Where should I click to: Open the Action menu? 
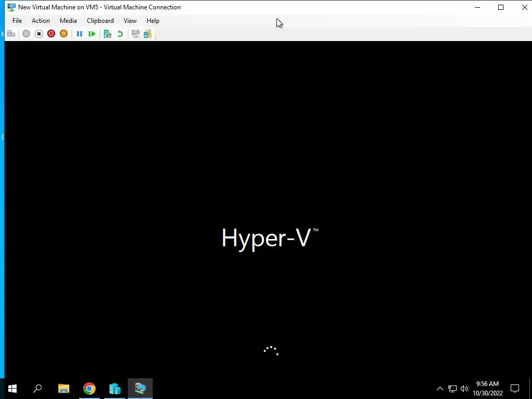pyautogui.click(x=41, y=21)
